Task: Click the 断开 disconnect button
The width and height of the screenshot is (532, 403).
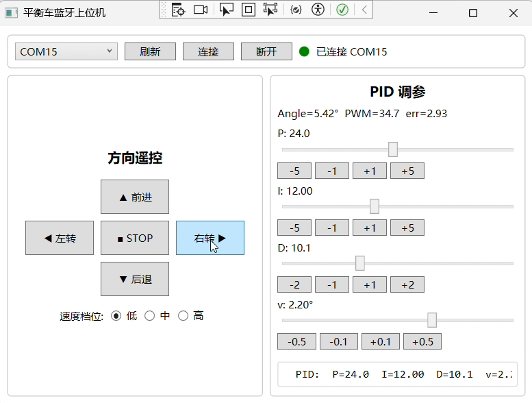Action: point(266,51)
